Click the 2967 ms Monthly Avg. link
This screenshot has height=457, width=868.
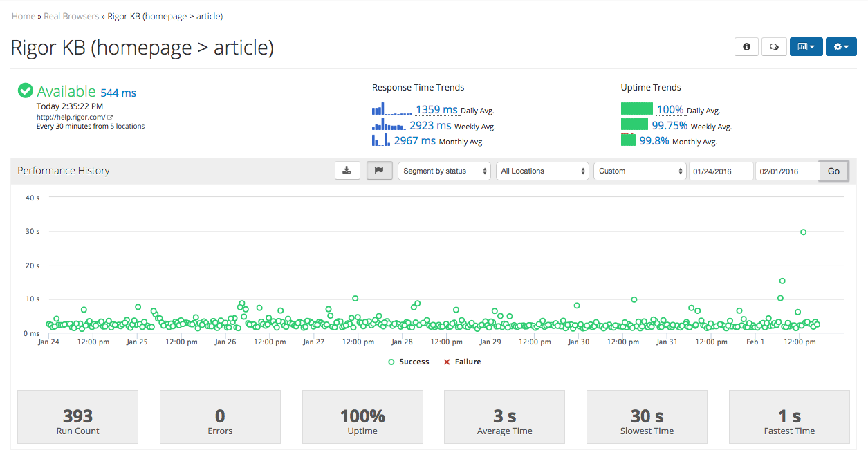(x=415, y=141)
